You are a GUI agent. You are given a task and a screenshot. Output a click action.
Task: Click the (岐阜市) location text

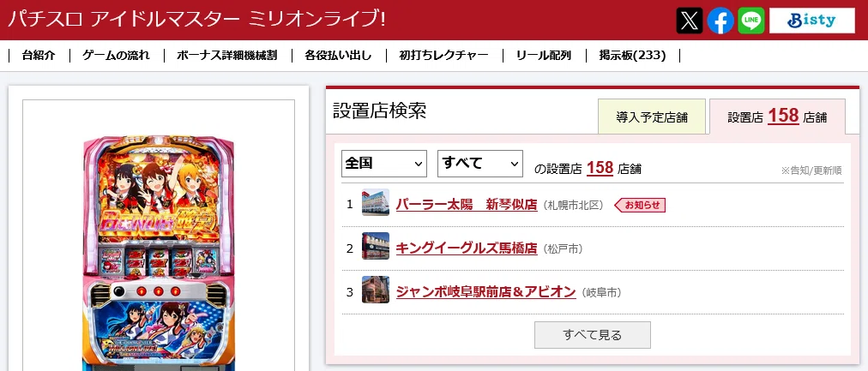[x=601, y=292]
